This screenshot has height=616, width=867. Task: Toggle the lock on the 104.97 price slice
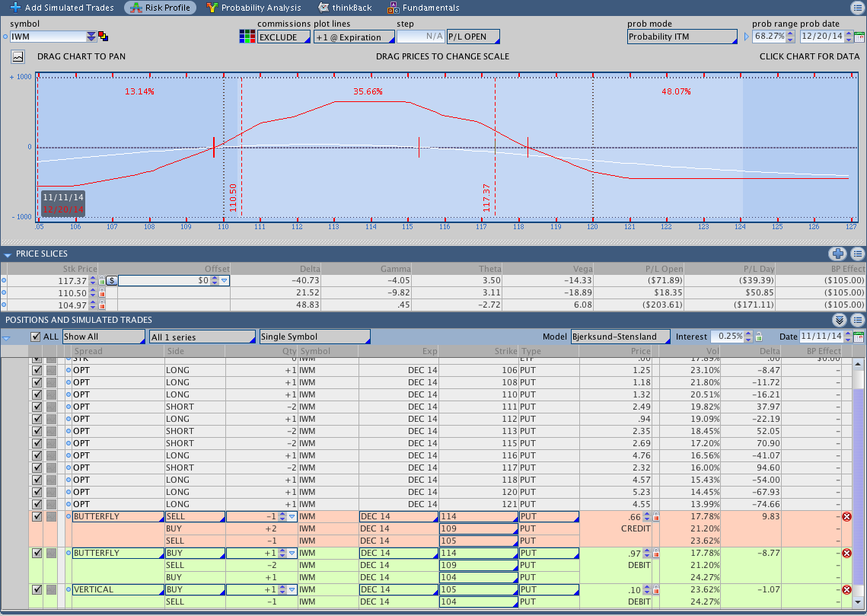point(102,305)
